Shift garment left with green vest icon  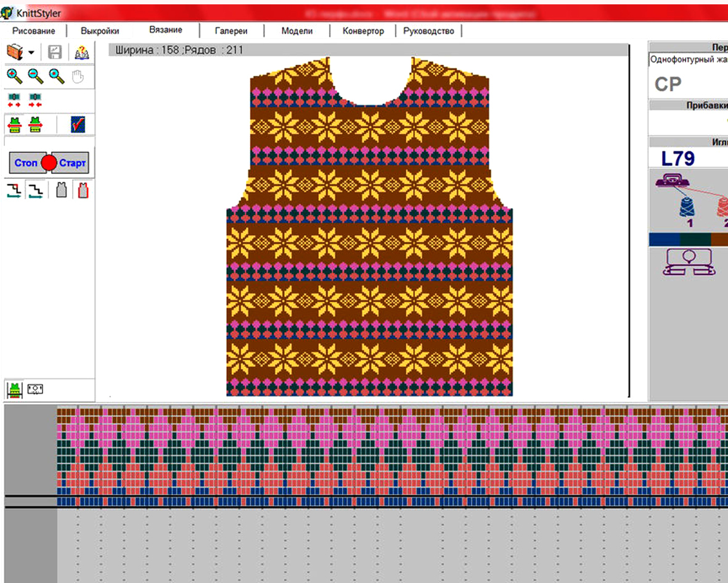tap(15, 125)
